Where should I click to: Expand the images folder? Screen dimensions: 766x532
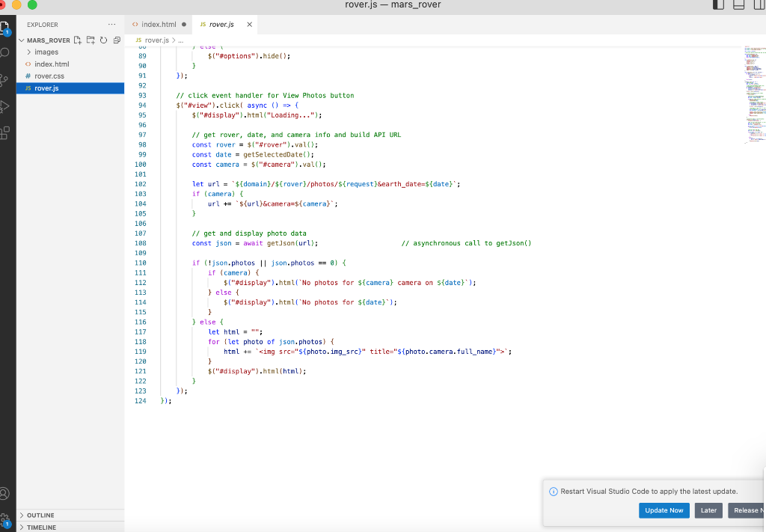(x=46, y=52)
